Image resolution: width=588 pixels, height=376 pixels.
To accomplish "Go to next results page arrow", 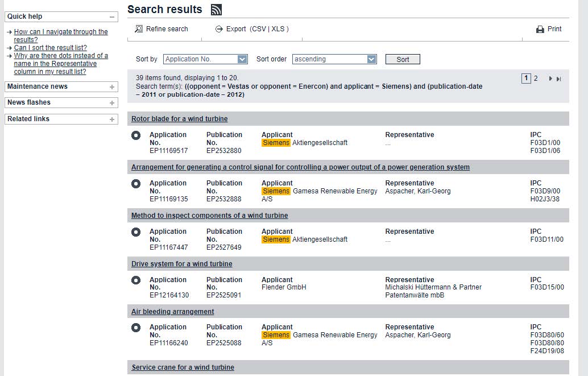I will pyautogui.click(x=550, y=79).
